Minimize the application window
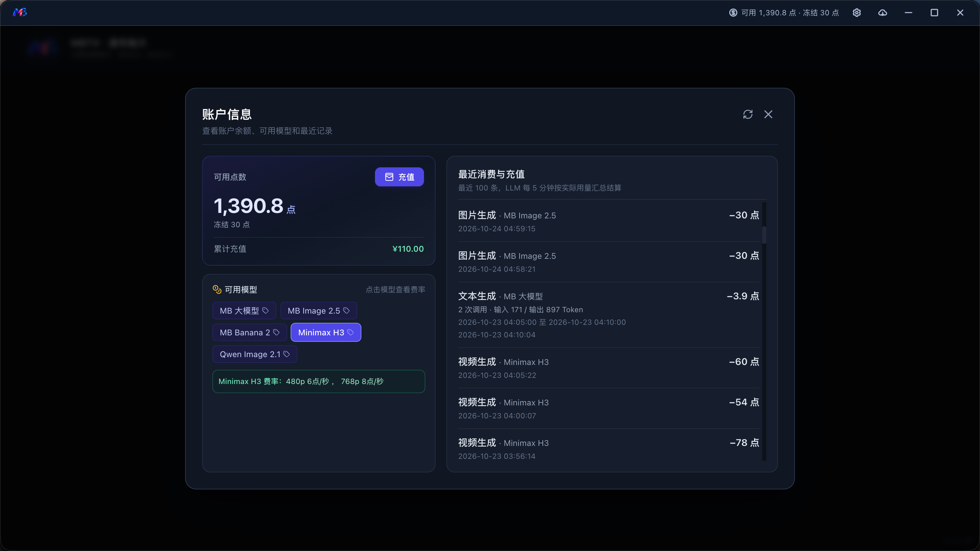This screenshot has width=980, height=551. click(909, 13)
